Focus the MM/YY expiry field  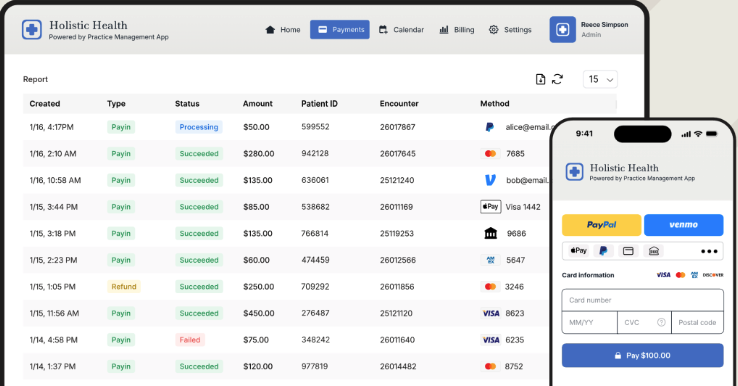pyautogui.click(x=589, y=322)
